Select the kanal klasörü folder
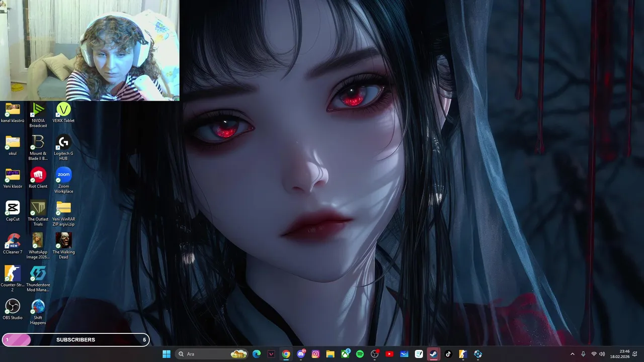 coord(13,113)
